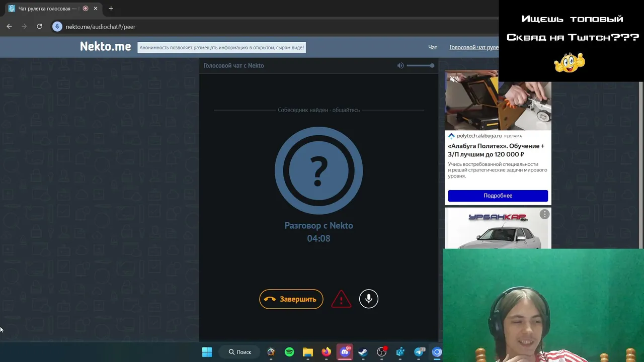Open Discord from the taskbar

345,352
